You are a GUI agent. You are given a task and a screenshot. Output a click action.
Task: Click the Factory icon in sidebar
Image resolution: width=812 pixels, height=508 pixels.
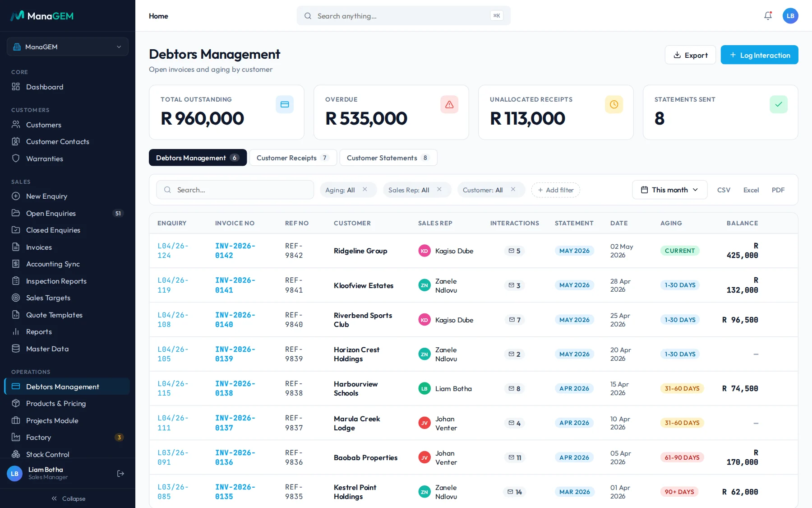click(x=16, y=437)
